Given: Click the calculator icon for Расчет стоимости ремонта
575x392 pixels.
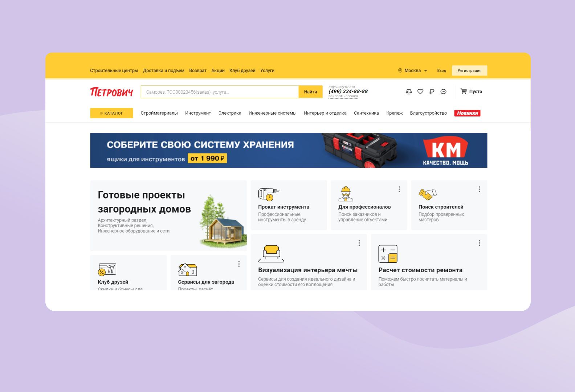Looking at the screenshot, I should (388, 254).
